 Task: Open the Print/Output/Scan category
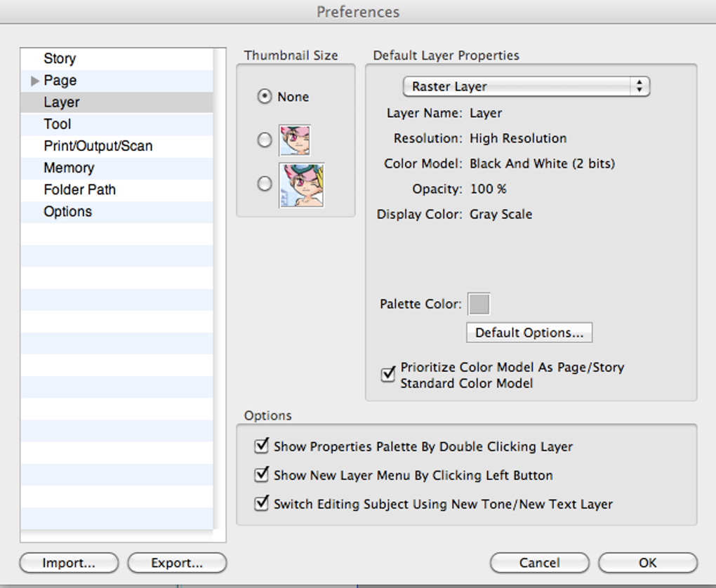pyautogui.click(x=117, y=146)
